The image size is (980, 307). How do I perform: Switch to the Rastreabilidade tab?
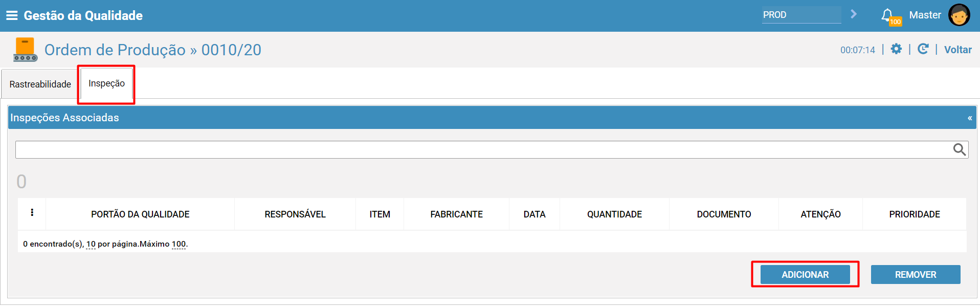click(x=40, y=84)
